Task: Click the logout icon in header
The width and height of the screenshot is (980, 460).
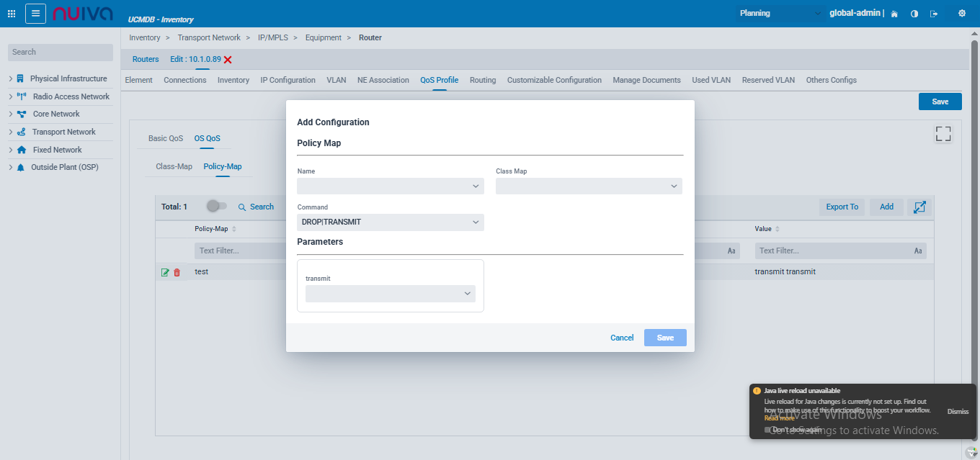Action: point(935,14)
